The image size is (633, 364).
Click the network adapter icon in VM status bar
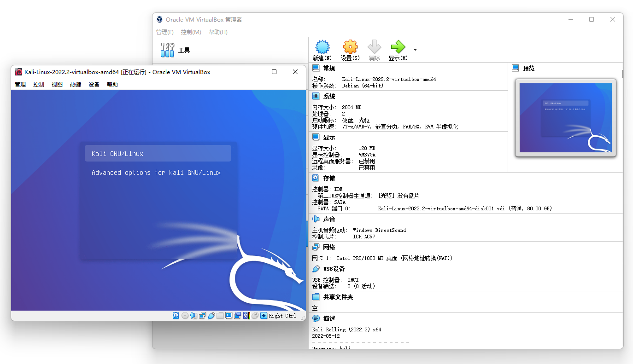(x=203, y=315)
